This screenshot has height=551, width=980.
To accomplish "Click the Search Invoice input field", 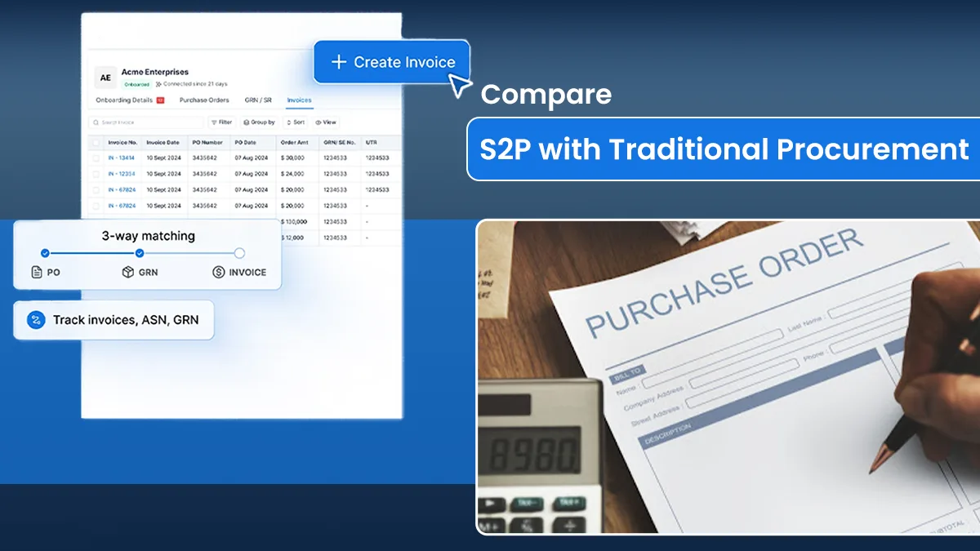I will 145,122.
